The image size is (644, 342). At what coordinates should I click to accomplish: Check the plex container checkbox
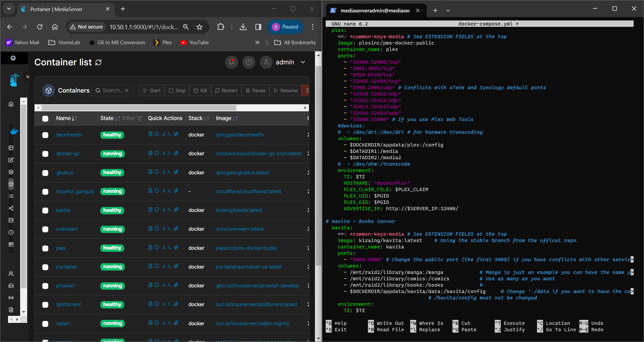(x=45, y=248)
